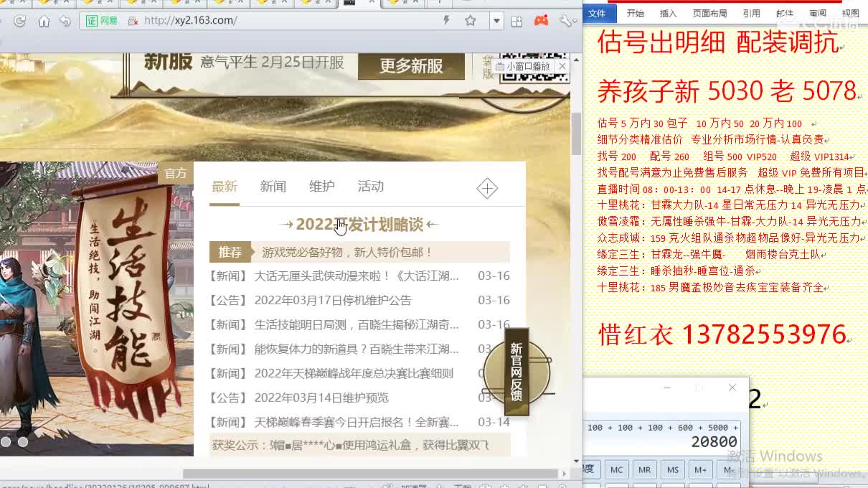This screenshot has height=488, width=868.
Task: Open the address bar dropdown arrow
Action: click(x=496, y=21)
